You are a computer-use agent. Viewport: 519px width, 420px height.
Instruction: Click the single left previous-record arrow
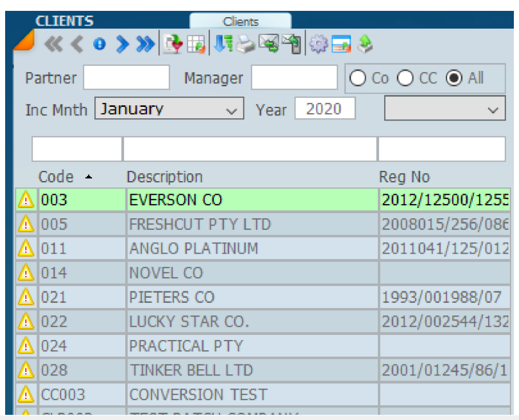tap(77, 45)
